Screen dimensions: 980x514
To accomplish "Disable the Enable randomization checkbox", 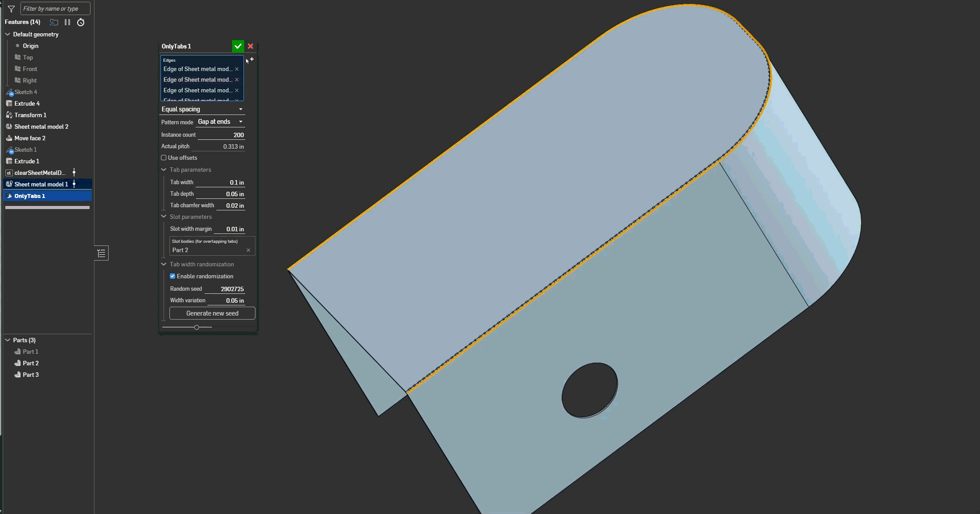I will [x=172, y=276].
